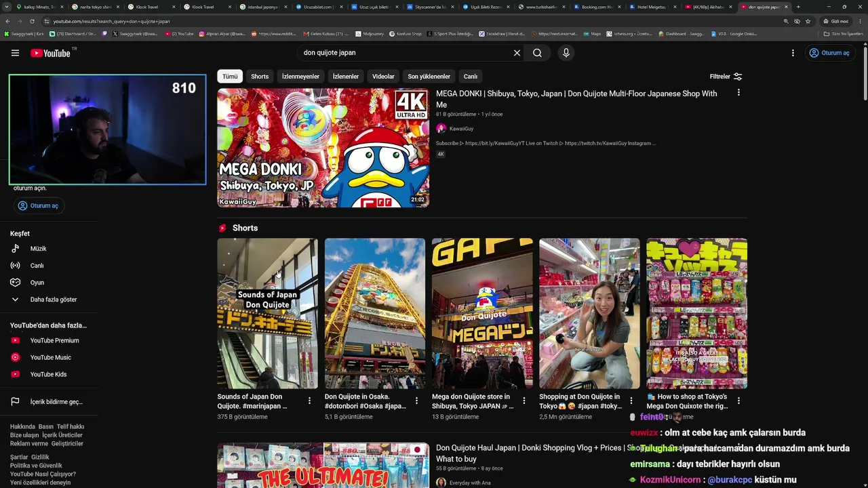Image resolution: width=868 pixels, height=488 pixels.
Task: Select the İzlenenler filter chip
Action: point(346,77)
